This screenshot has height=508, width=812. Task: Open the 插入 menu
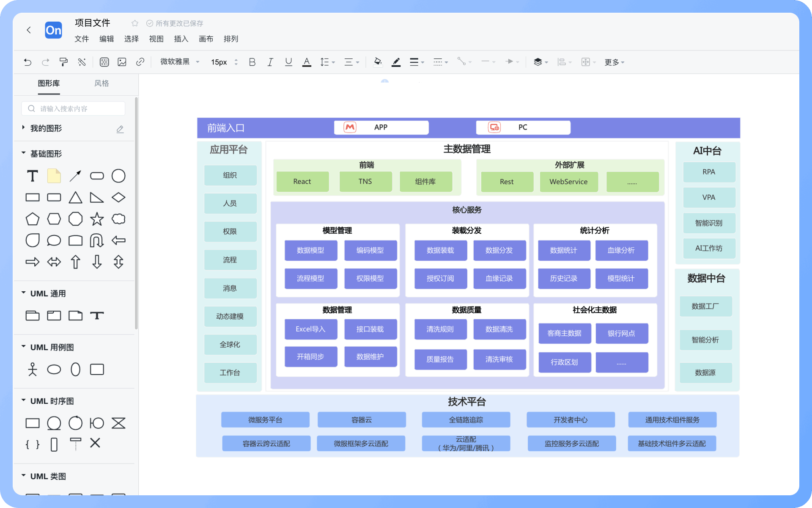pyautogui.click(x=181, y=39)
